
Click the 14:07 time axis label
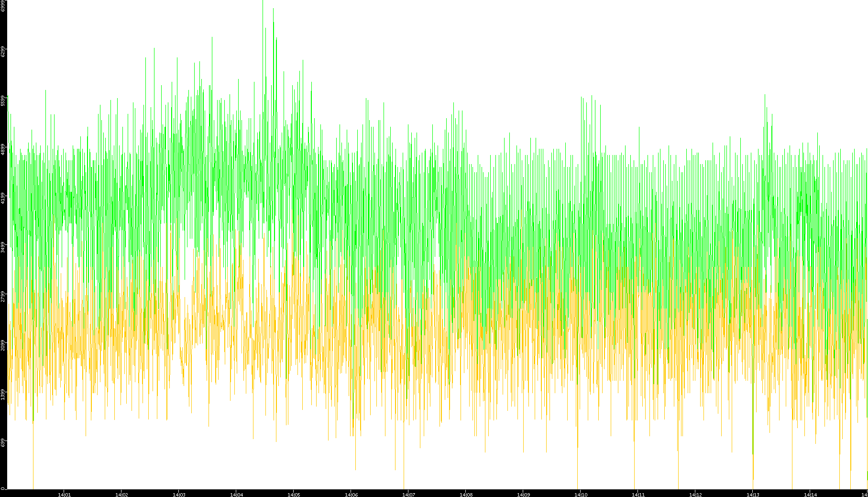408,494
